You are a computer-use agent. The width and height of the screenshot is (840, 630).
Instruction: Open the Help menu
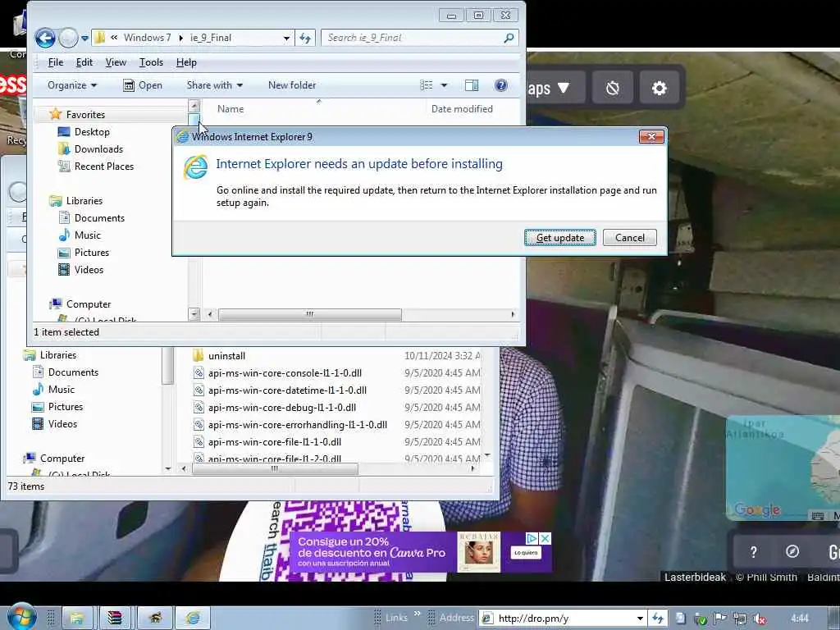pos(186,62)
